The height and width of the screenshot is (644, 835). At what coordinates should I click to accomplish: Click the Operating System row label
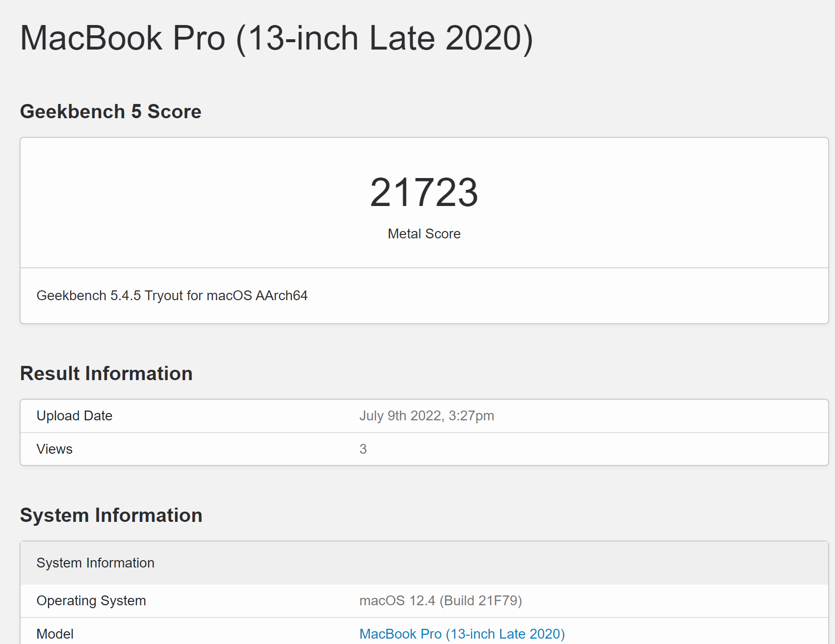(x=91, y=600)
